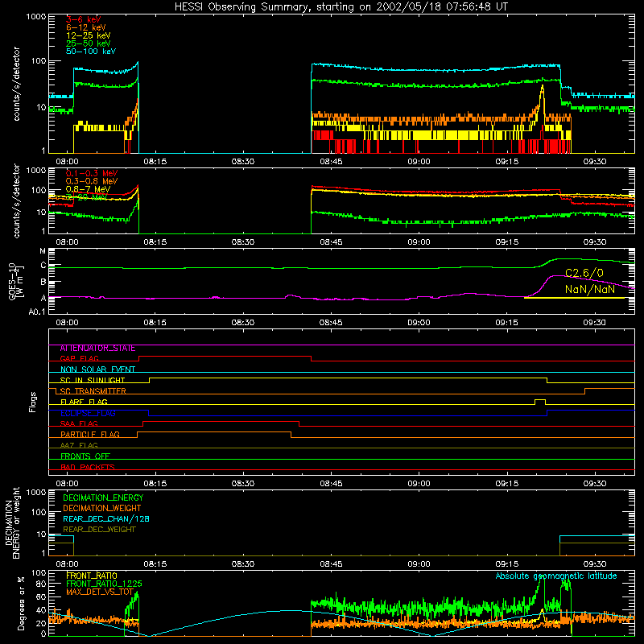Screen dimensions: 644x644
Task: Select the 6-12 keV legend label
Action: 86,27
